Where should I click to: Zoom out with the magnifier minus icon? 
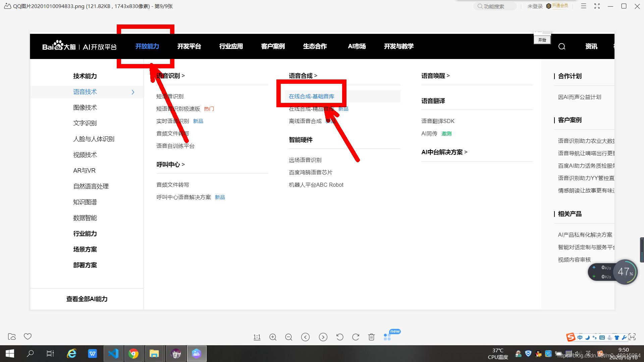point(289,337)
